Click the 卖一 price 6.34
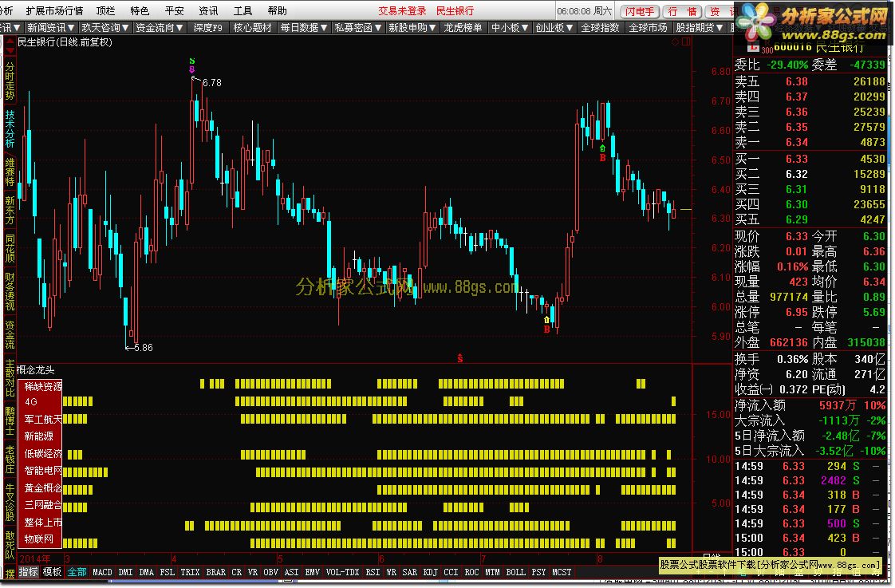Image resolution: width=895 pixels, height=588 pixels. coord(796,142)
